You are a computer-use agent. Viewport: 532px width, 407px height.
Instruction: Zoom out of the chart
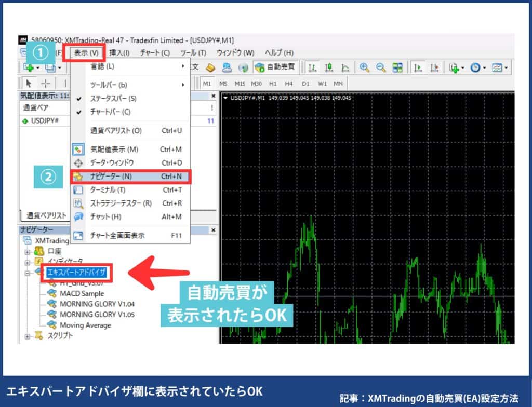[381, 67]
